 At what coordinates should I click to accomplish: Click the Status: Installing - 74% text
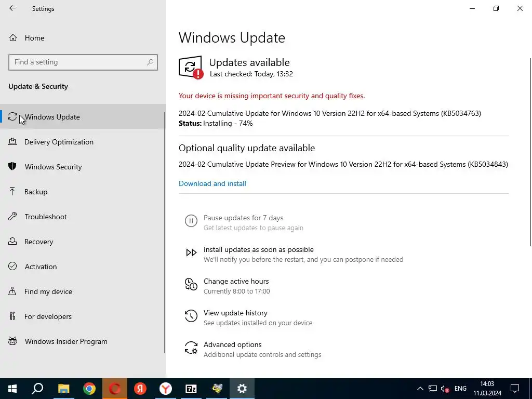[x=216, y=123]
